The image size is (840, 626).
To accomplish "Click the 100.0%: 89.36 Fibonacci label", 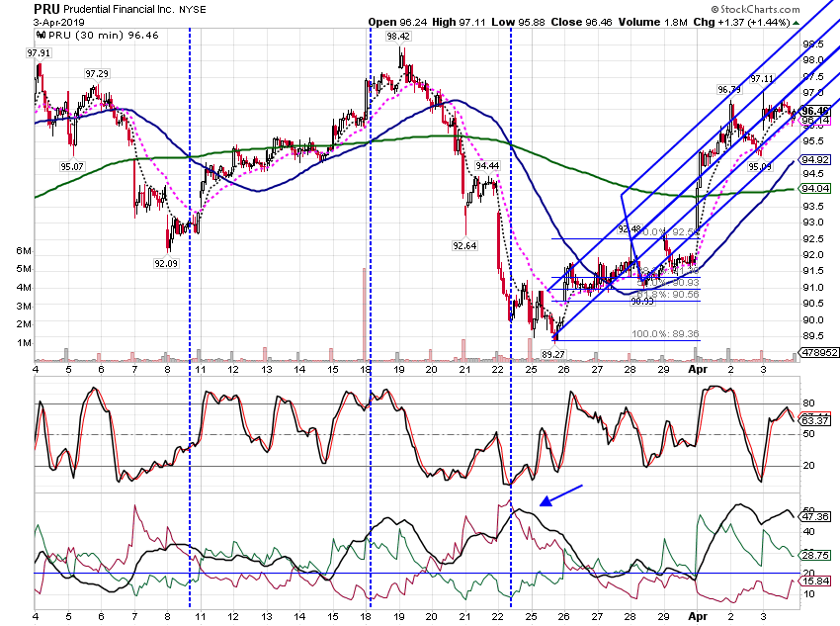I will [665, 334].
